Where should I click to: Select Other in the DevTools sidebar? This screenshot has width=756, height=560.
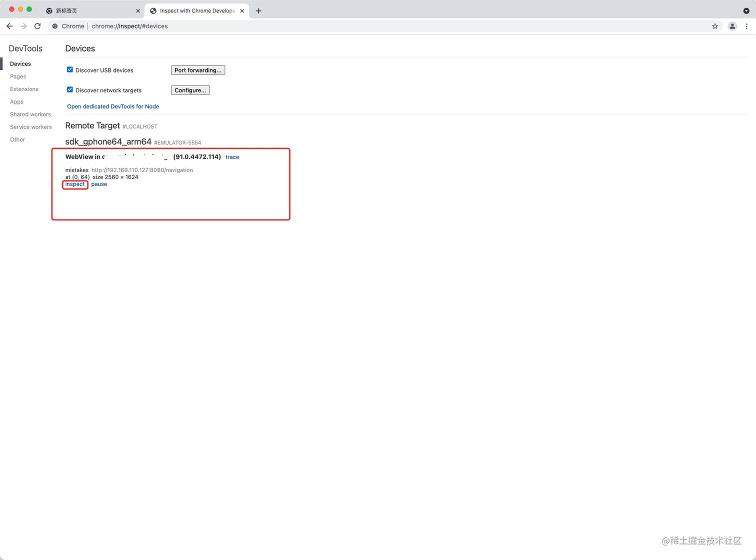(x=17, y=139)
